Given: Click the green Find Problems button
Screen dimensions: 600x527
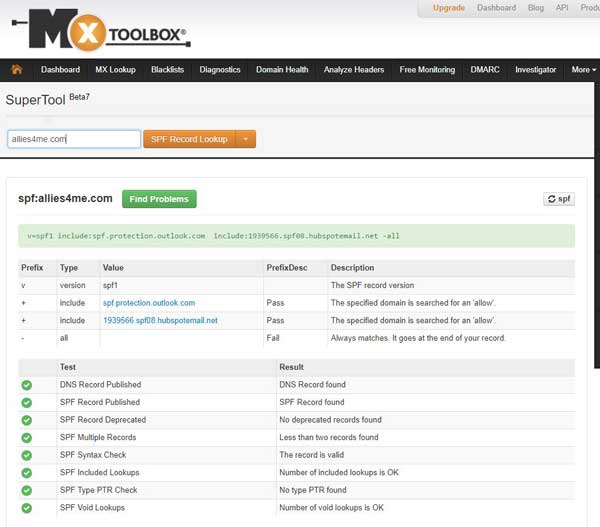Looking at the screenshot, I should 159,199.
